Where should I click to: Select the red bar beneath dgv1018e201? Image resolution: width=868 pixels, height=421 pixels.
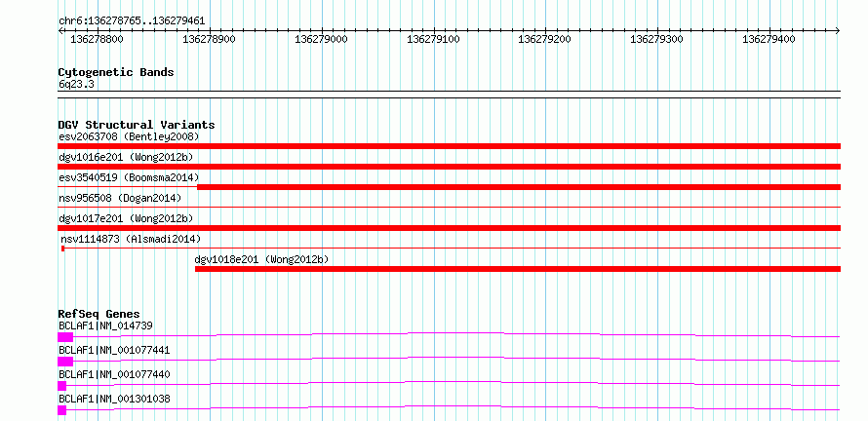point(518,269)
